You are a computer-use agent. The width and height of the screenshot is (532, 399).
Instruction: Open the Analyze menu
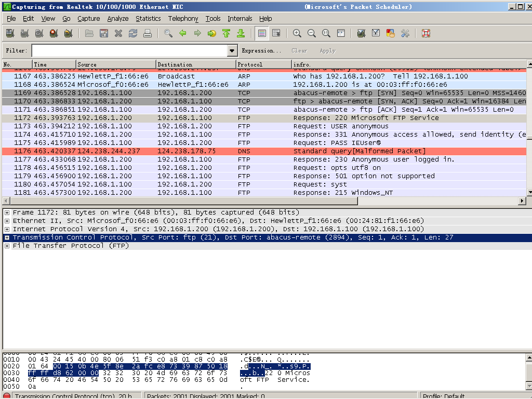click(x=118, y=19)
